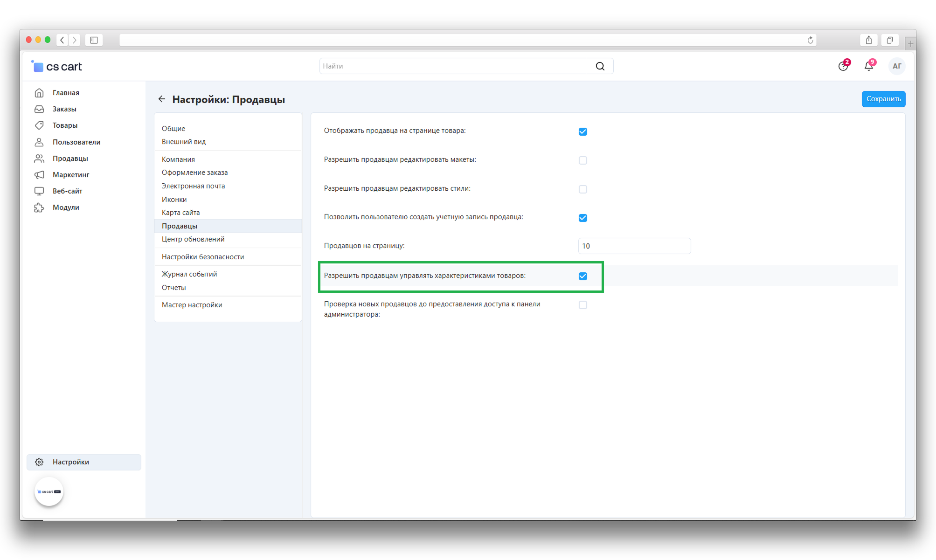Uncheck Отображать продавца на странице товара
936x560 pixels.
click(582, 131)
